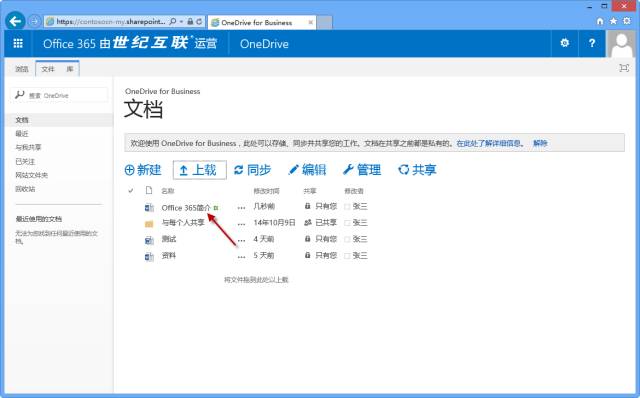Dismiss the welcome banner with 解除

pos(540,143)
